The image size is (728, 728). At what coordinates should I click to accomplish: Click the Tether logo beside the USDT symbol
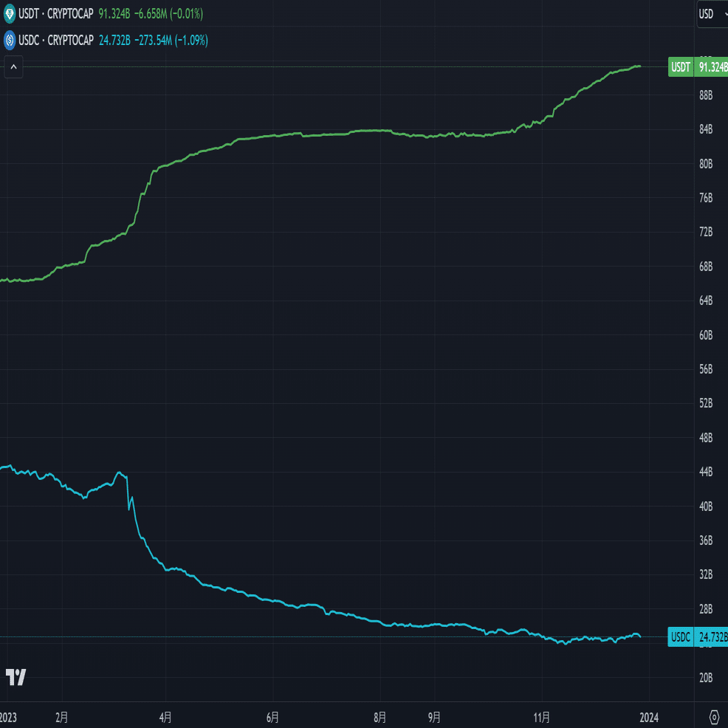coord(10,13)
